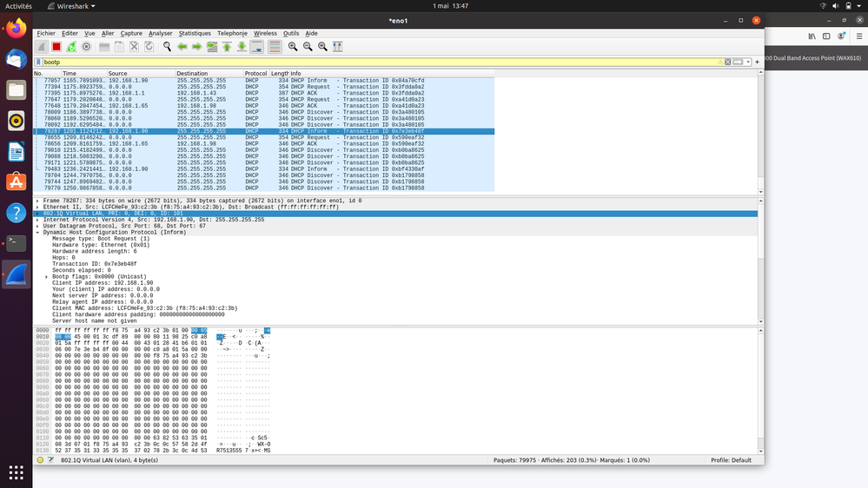868x488 pixels.
Task: Restart the current capture
Action: [x=71, y=47]
